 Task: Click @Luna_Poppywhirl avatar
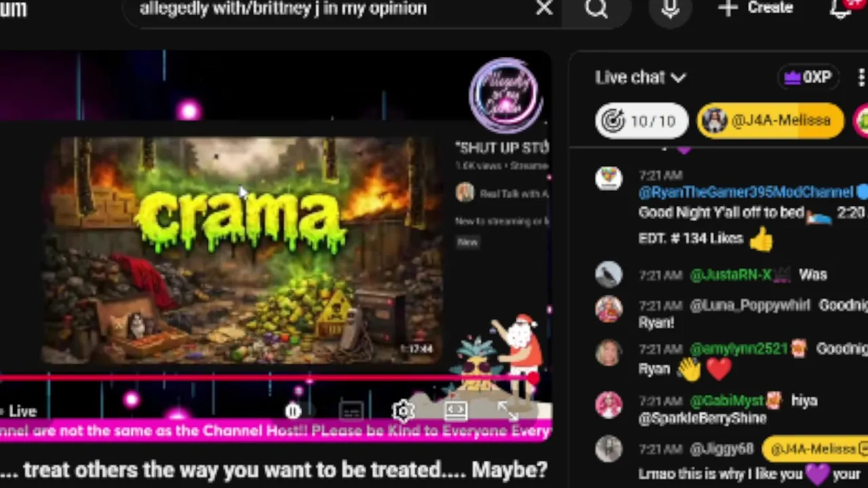(x=609, y=309)
